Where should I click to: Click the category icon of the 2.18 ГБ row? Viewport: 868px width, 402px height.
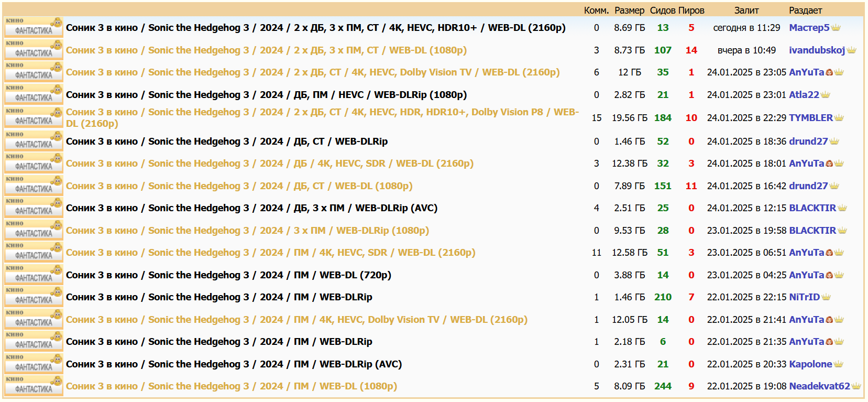34,341
